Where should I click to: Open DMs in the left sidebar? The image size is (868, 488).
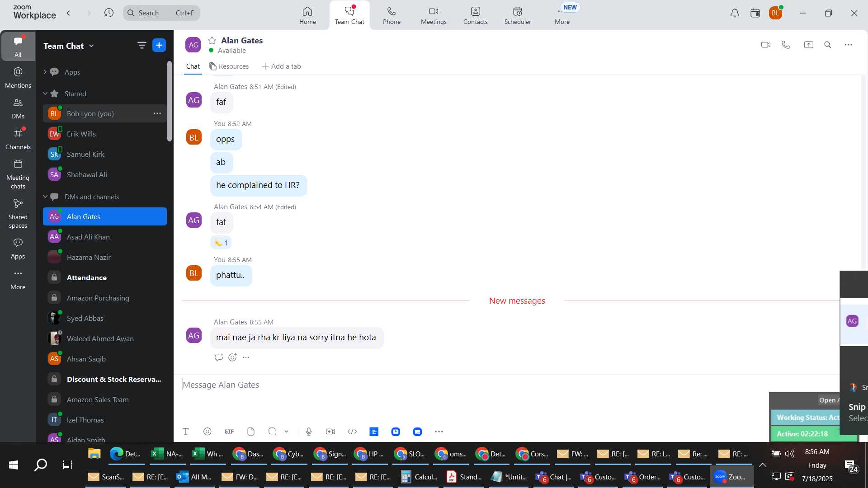[x=18, y=108]
